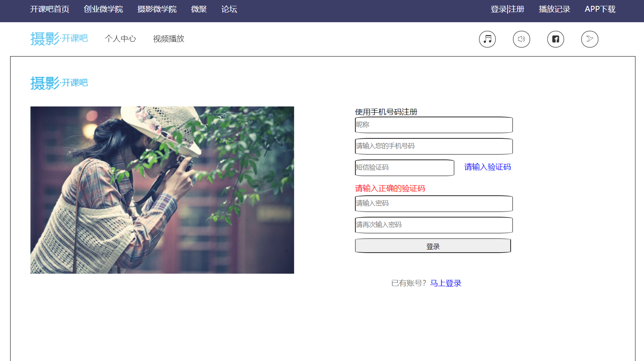
Task: Click APP下载 in the top bar
Action: tap(600, 9)
